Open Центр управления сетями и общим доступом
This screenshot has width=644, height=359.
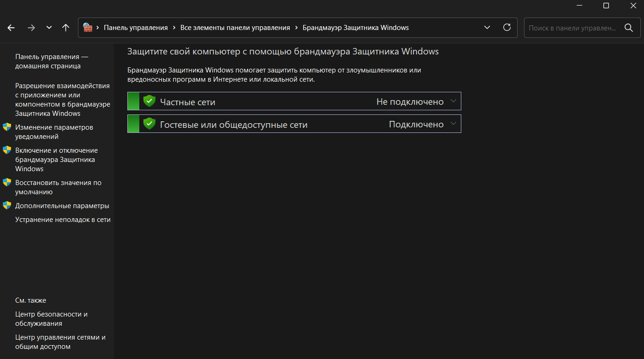click(x=60, y=342)
